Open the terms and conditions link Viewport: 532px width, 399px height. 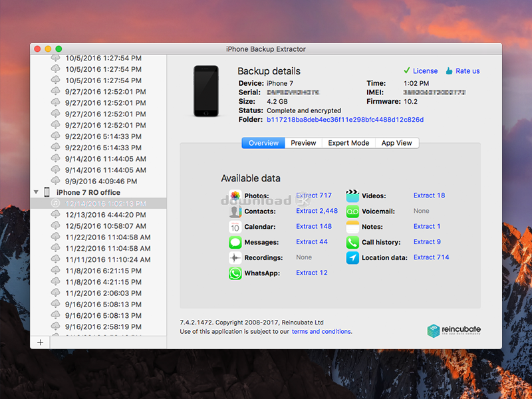(321, 331)
